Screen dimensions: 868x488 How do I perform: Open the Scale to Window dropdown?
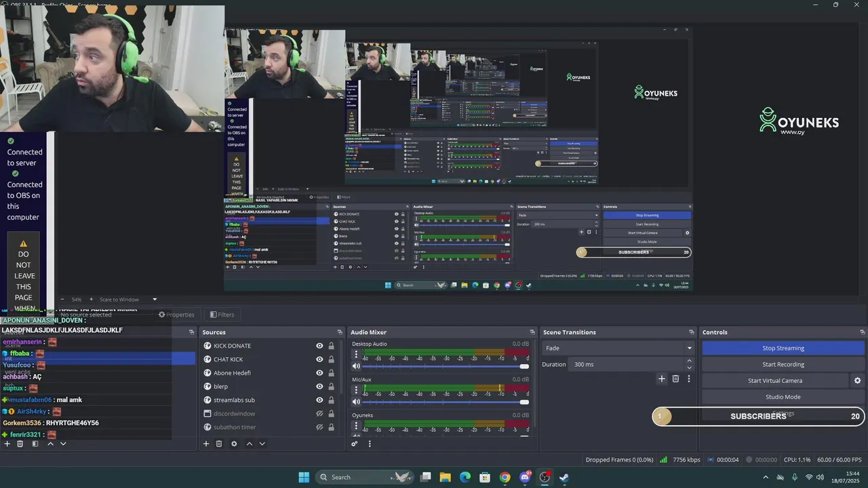point(128,300)
